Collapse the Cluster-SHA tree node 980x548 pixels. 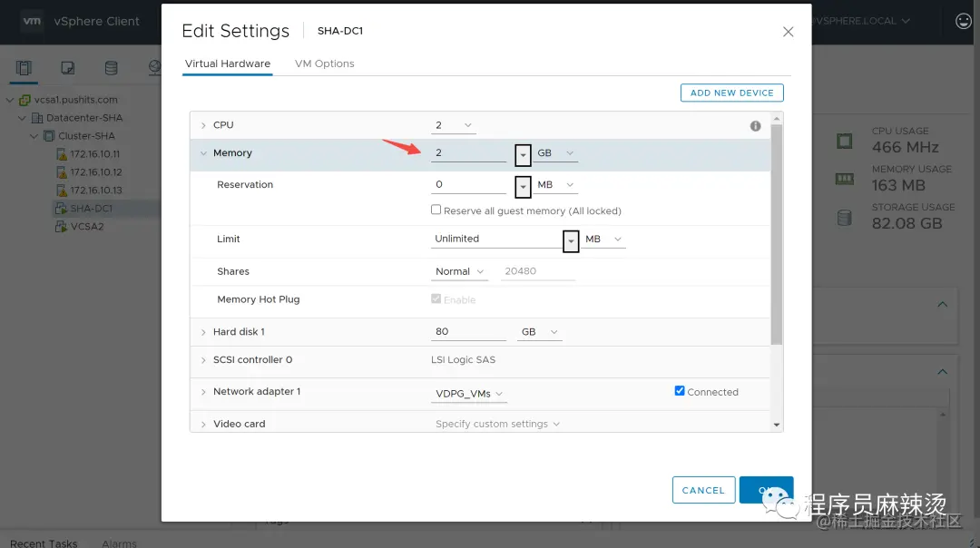(x=34, y=135)
